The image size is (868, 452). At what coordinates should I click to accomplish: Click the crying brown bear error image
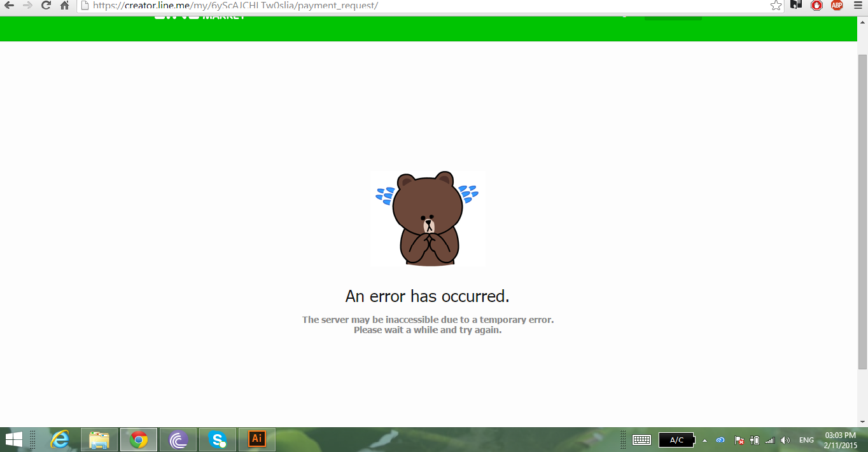pos(427,217)
